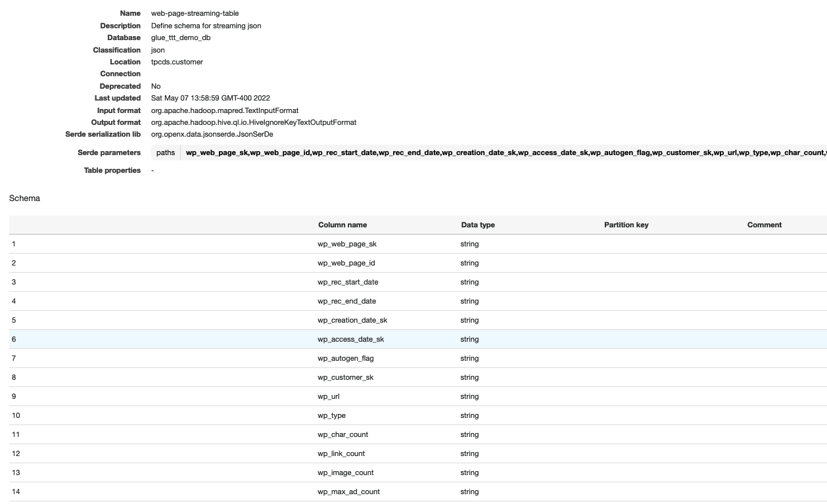Click row number 6 in schema
Image resolution: width=827 pixels, height=504 pixels.
tap(14, 339)
